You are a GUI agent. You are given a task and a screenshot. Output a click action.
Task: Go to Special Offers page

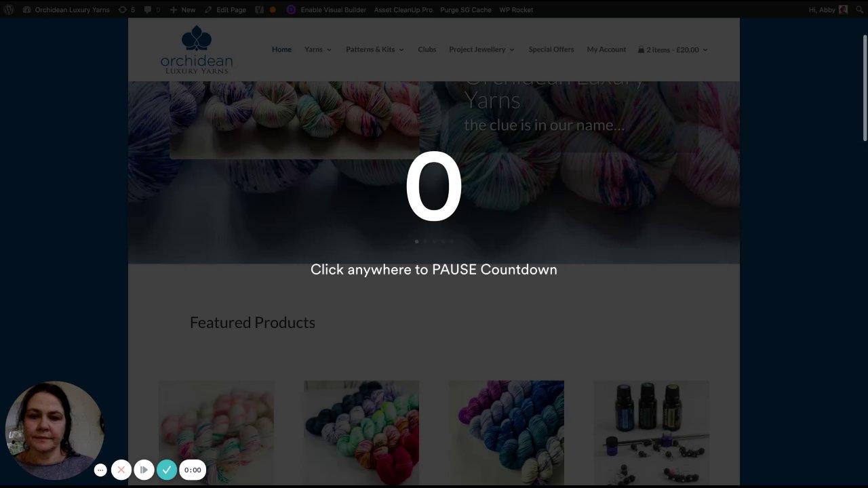pos(551,49)
